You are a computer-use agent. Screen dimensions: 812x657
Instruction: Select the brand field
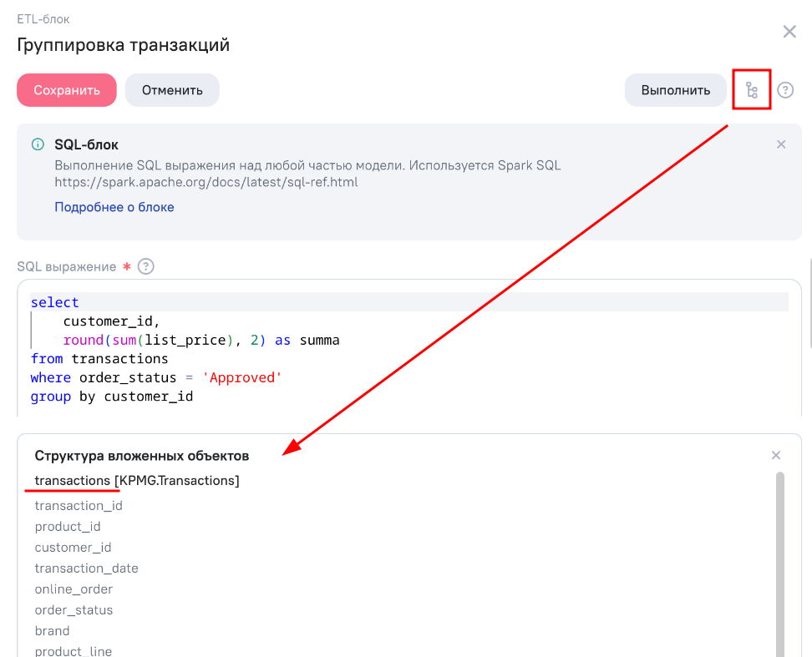click(x=52, y=630)
